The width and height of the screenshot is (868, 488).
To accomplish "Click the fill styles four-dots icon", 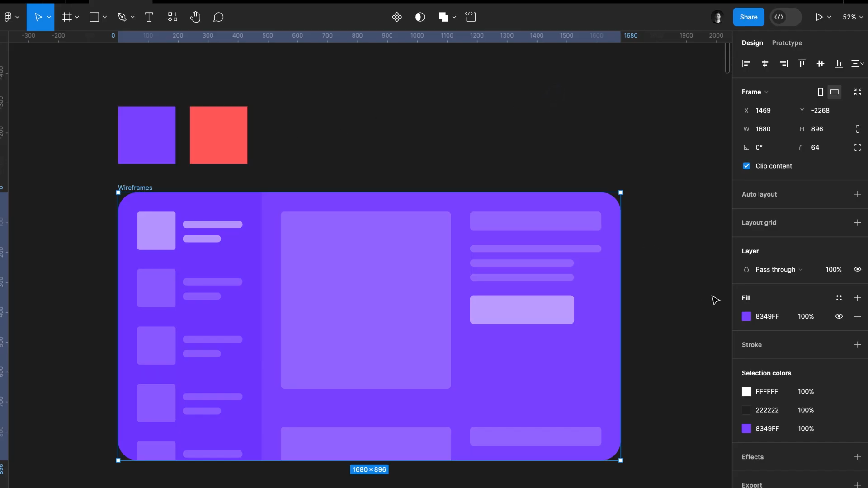I will point(839,298).
